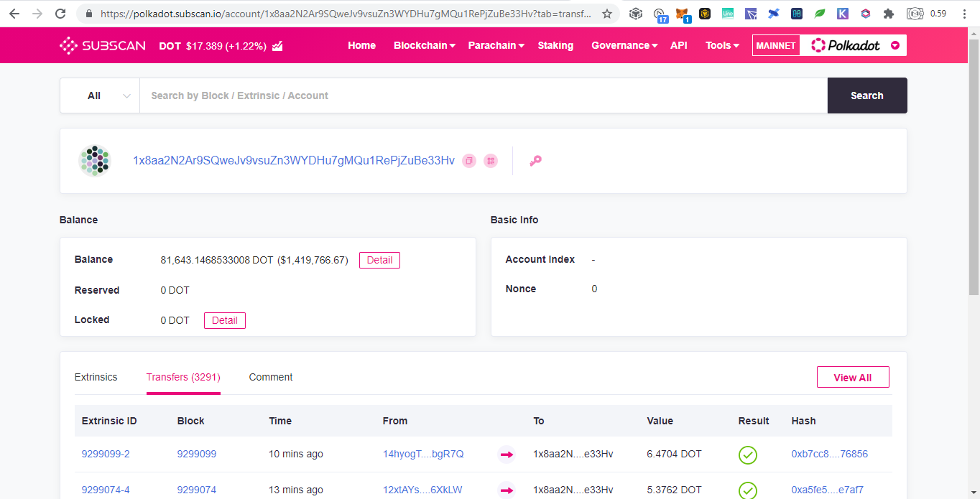Open the Polkadot network selector

[854, 45]
